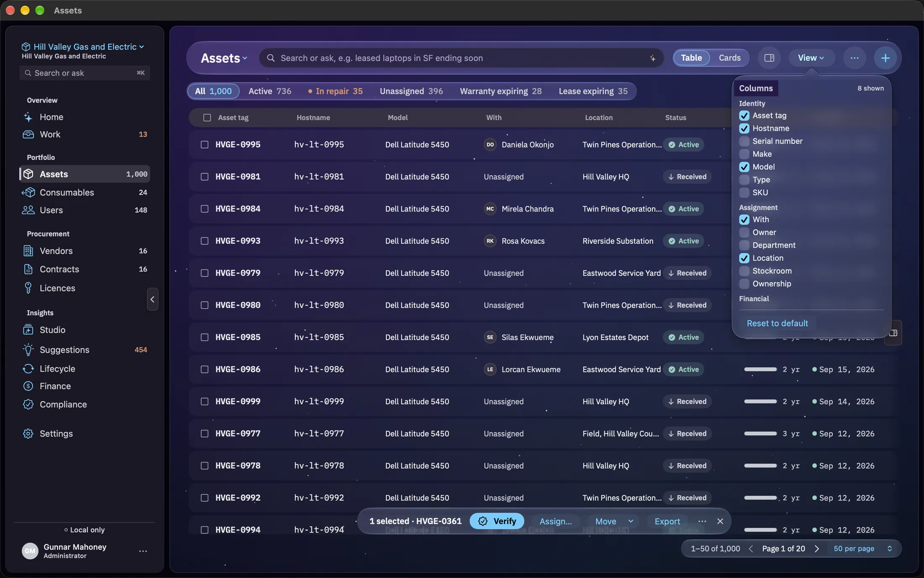Open the Move dropdown arrow
This screenshot has width=924, height=578.
[630, 521]
